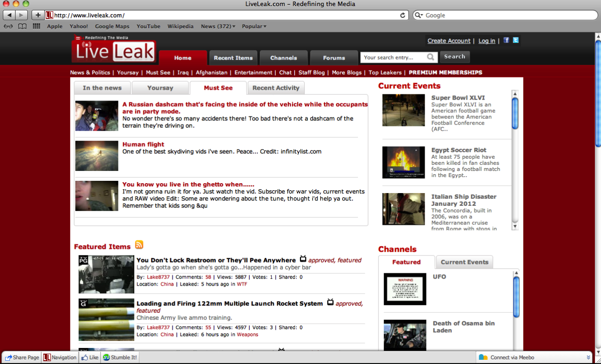Open the YouTube bookmark

coord(149,26)
